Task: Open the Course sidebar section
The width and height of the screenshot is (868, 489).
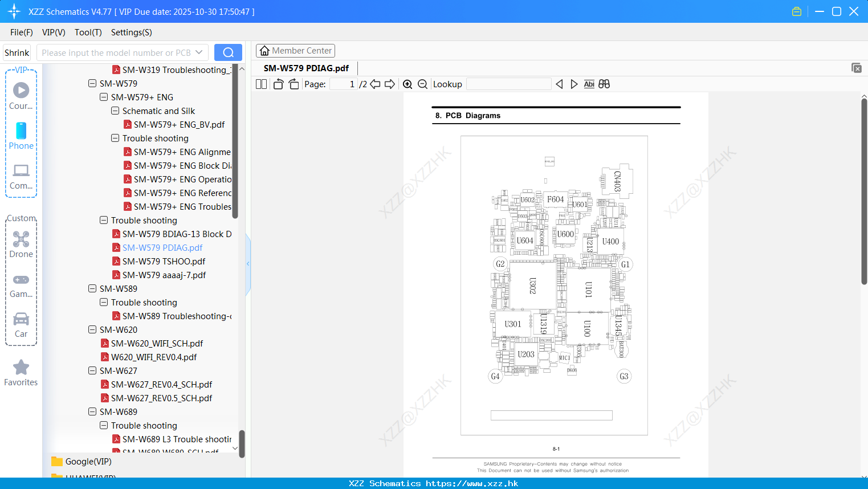Action: pos(21,96)
